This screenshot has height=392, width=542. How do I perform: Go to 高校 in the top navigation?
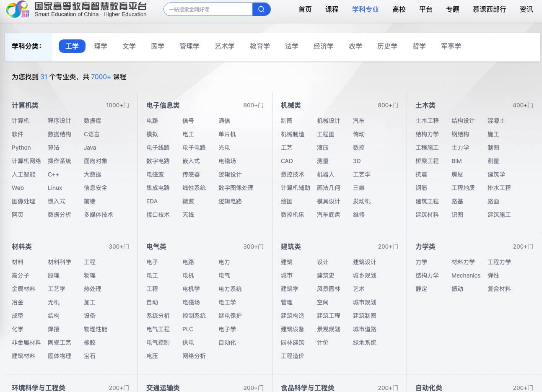coord(399,9)
